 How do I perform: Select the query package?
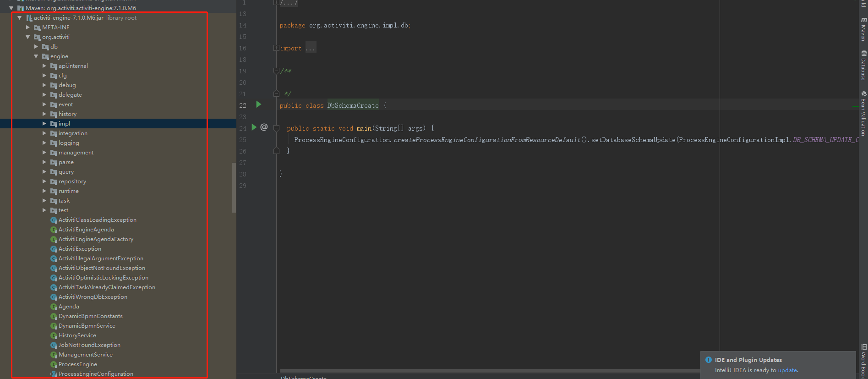(x=66, y=172)
